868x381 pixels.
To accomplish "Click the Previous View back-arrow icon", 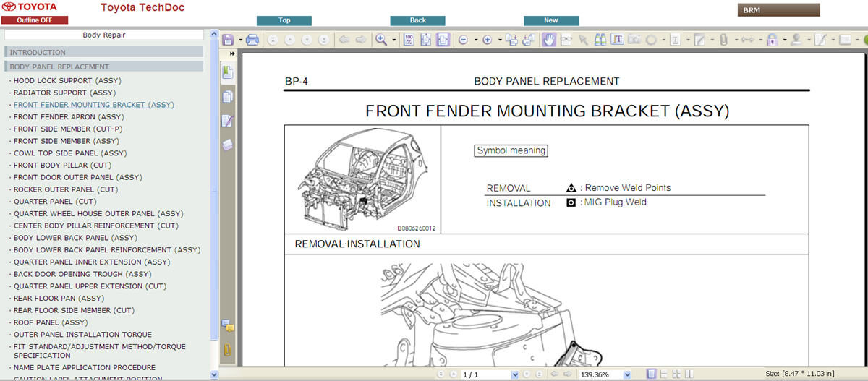I will click(344, 40).
